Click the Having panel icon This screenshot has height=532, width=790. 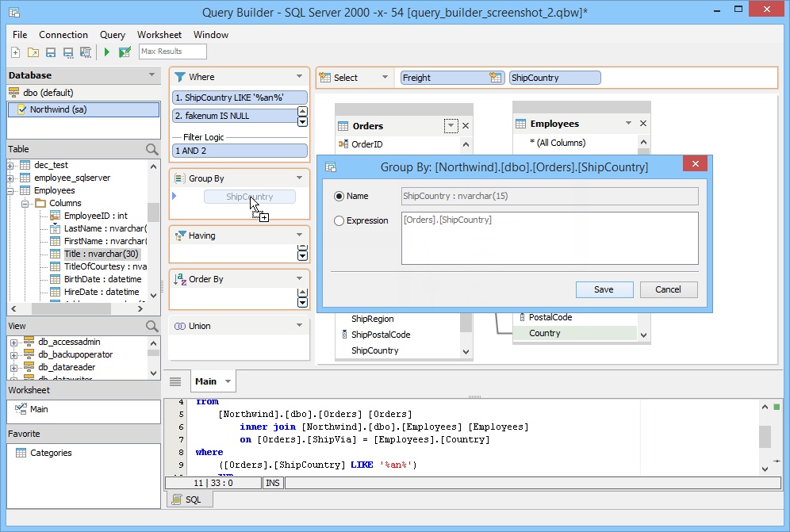coord(180,235)
